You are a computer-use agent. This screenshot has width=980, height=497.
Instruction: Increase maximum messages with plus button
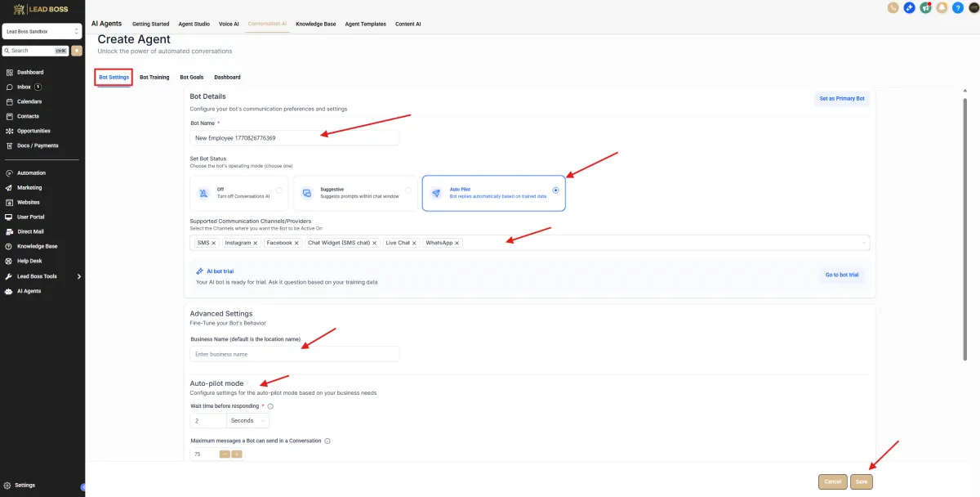[x=237, y=454]
